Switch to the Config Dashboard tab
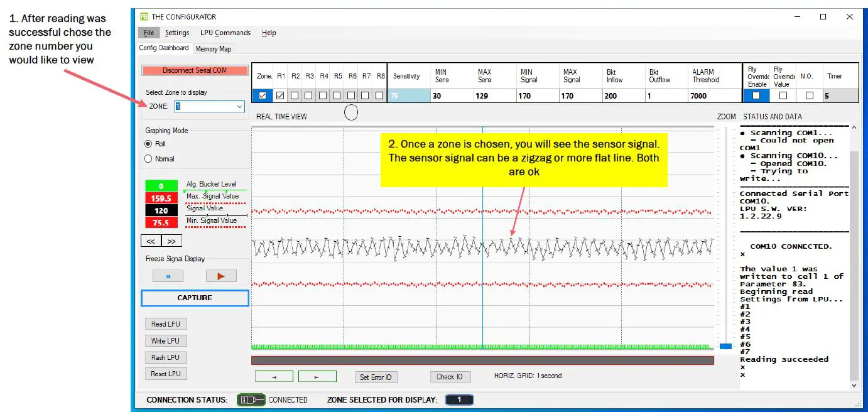The width and height of the screenshot is (868, 412). click(x=164, y=48)
